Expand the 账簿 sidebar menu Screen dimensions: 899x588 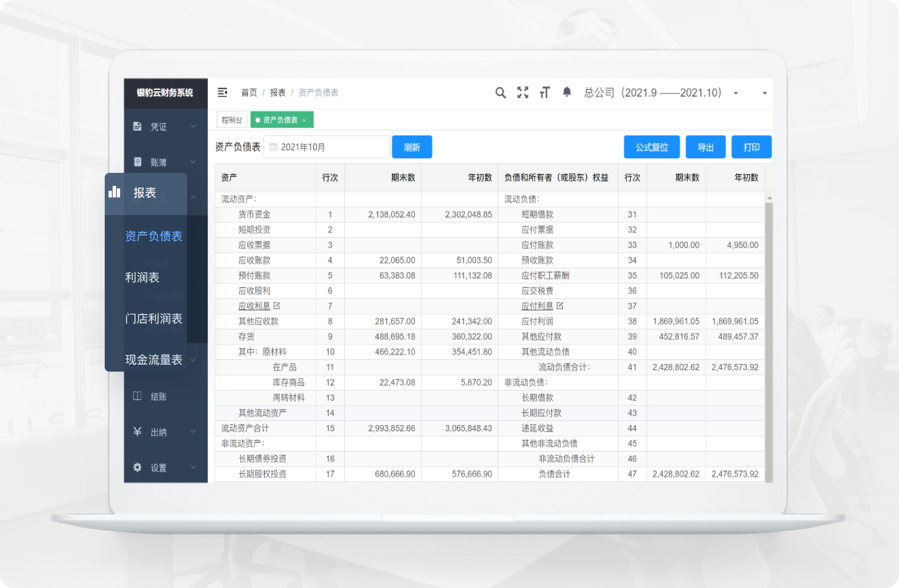(x=165, y=162)
